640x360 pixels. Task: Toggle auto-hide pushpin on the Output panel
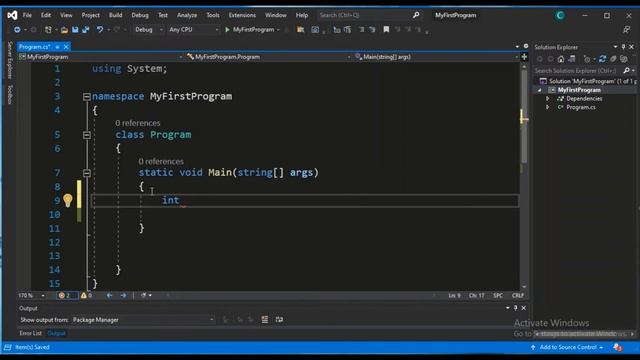click(516, 308)
